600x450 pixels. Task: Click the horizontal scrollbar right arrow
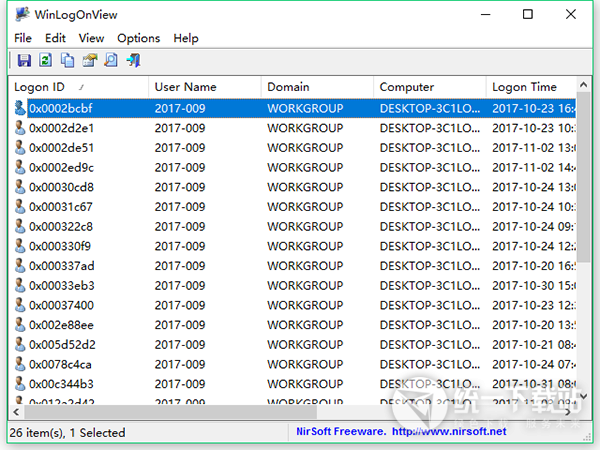568,412
